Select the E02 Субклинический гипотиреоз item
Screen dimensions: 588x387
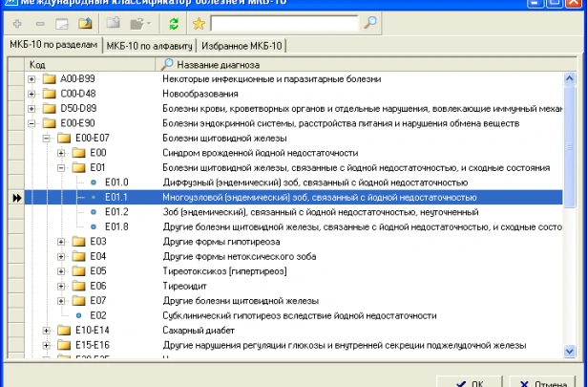(x=294, y=315)
